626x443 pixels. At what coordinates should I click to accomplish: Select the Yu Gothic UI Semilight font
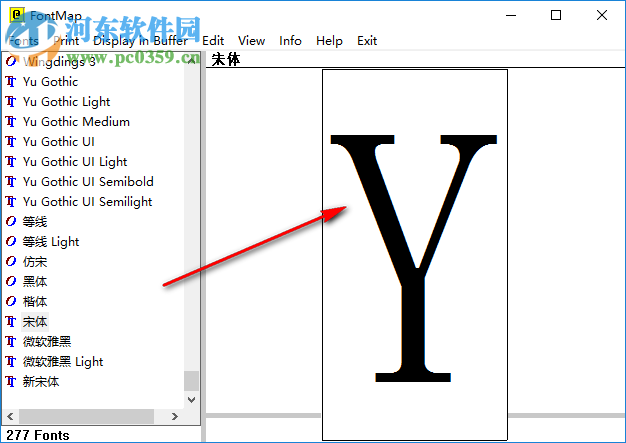87,202
